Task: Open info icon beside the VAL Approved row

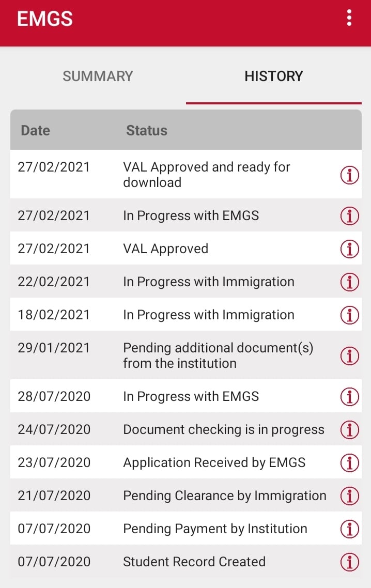Action: (x=350, y=249)
